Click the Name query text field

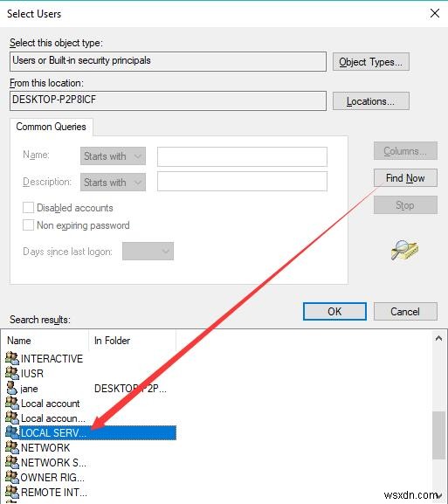242,156
